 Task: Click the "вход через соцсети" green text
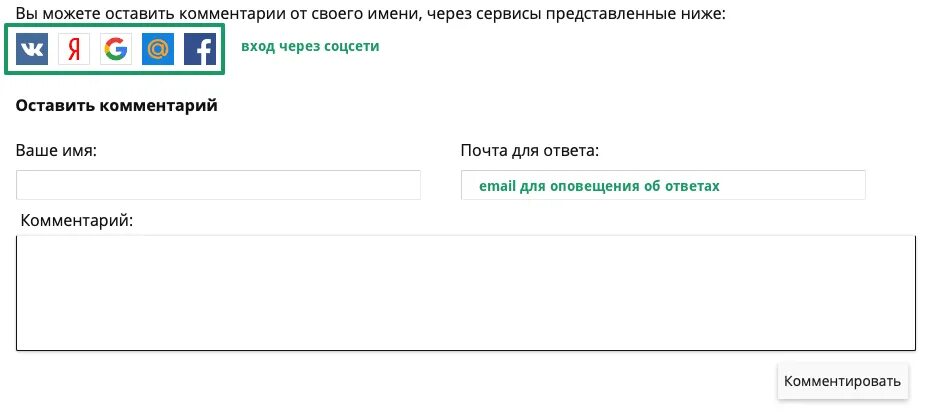point(310,46)
